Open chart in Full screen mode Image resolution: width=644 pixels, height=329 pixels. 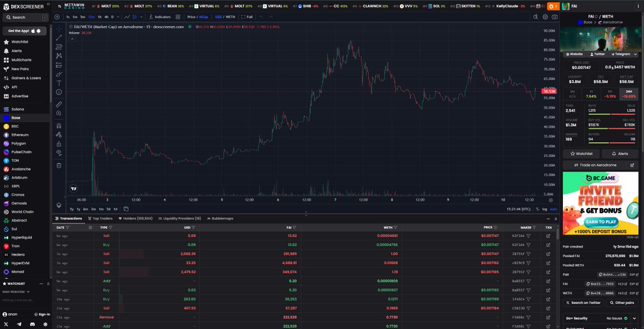(x=247, y=17)
